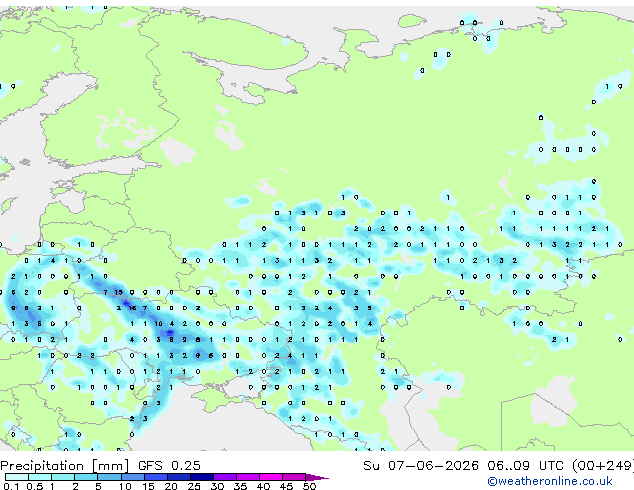Select the 25 mm dark navy legend swatch

(x=202, y=477)
